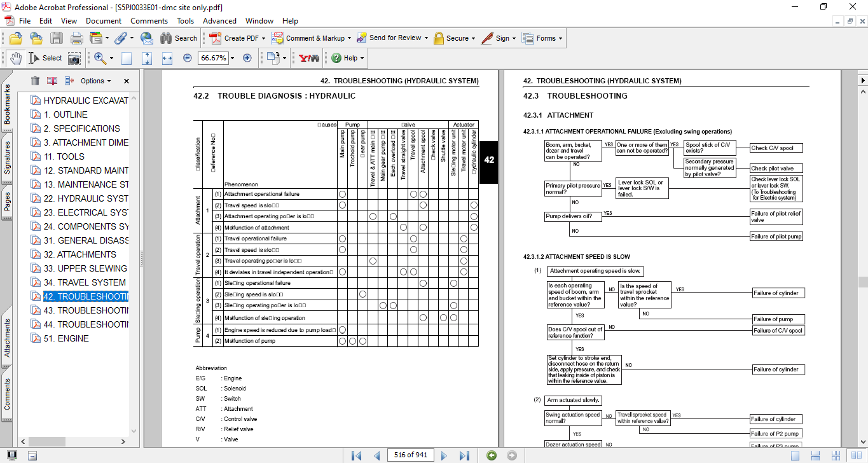Close the Bookmarks navigation pane
868x463 pixels.
point(126,81)
